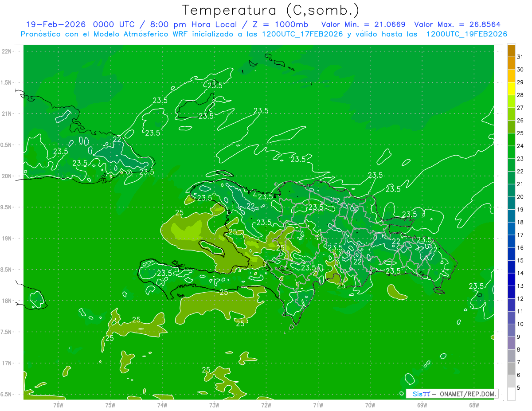This screenshot has width=532, height=411.
Task: Click the '1200UTC_19FEB2026' valid-until time
Action: pos(466,34)
